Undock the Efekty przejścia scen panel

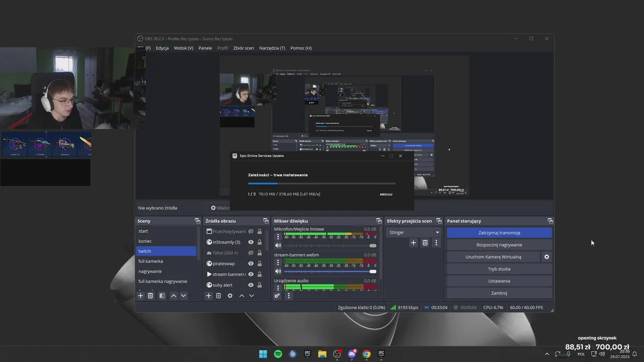click(x=439, y=221)
